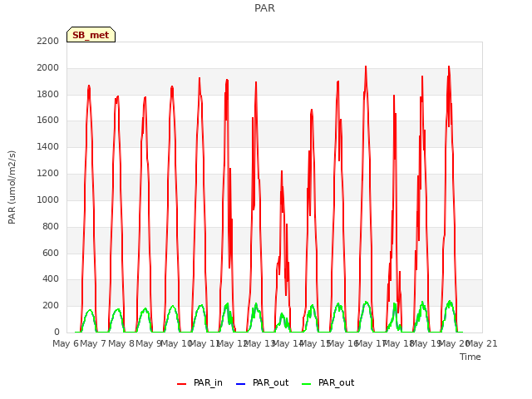Click the 1400 y-axis tick label
Viewport: 532px width, 399px height.
pos(48,146)
